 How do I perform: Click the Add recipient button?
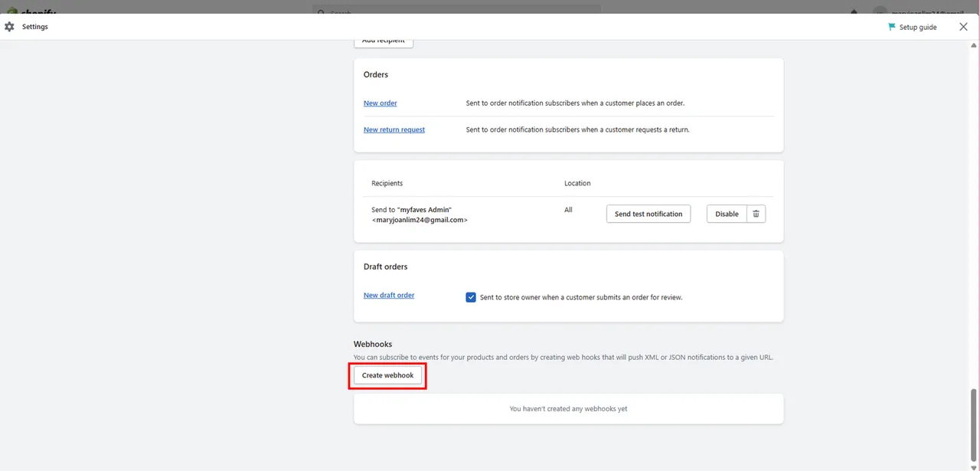tap(384, 41)
